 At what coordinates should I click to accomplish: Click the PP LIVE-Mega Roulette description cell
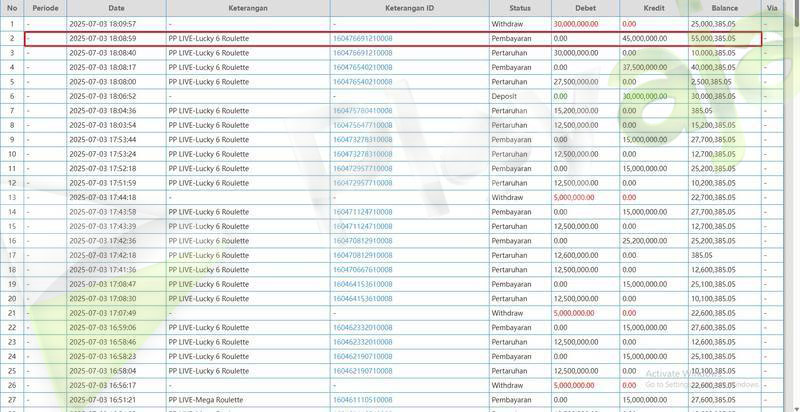click(210, 400)
